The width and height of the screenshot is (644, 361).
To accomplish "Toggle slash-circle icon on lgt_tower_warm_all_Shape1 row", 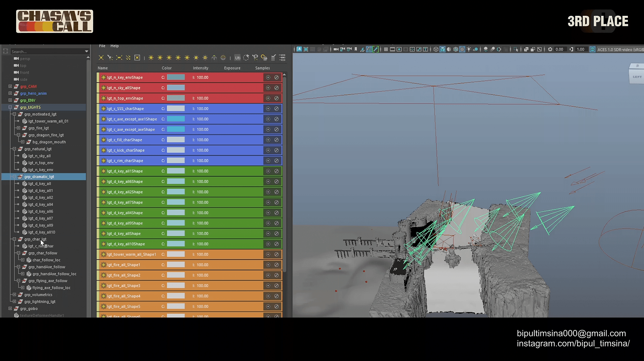I will [276, 254].
